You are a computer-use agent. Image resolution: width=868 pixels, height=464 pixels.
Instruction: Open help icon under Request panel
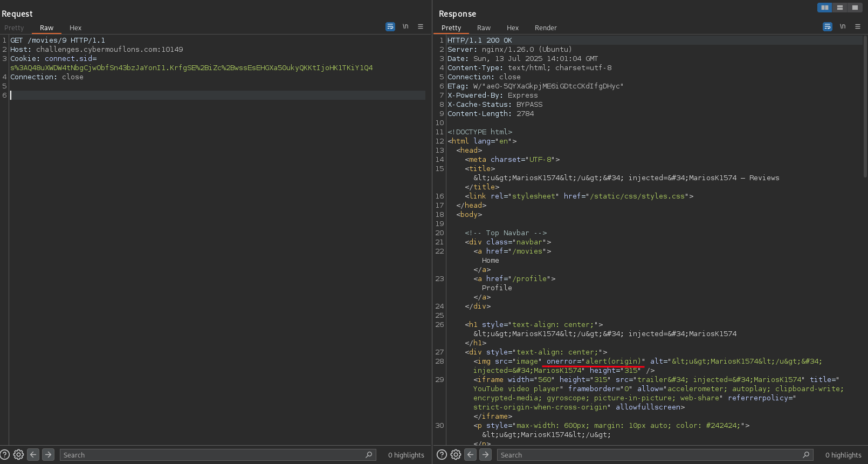click(5, 455)
